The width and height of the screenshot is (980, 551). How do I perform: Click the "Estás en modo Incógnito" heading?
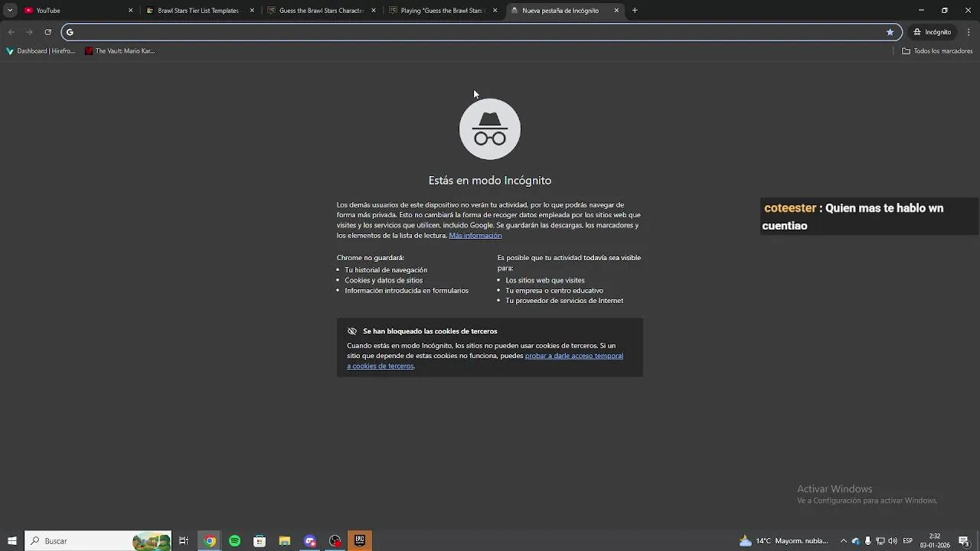click(490, 181)
